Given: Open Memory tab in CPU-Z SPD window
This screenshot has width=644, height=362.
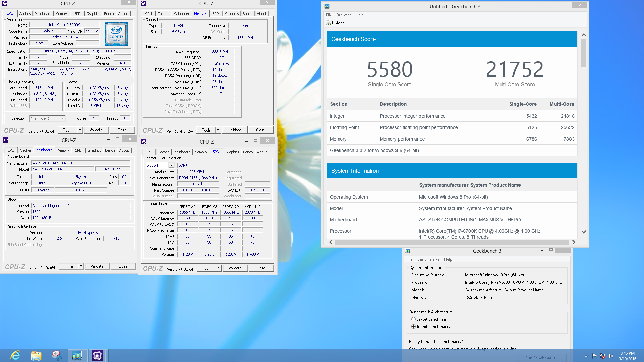Looking at the screenshot, I should tap(200, 152).
